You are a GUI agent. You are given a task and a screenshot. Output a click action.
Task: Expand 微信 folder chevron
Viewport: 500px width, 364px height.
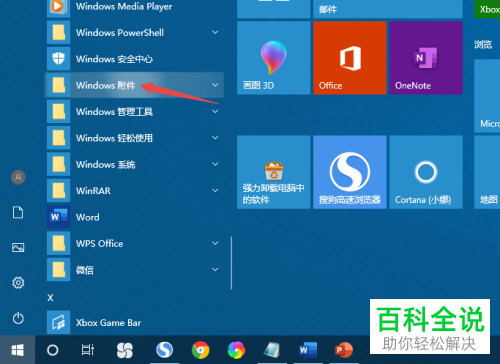[215, 270]
